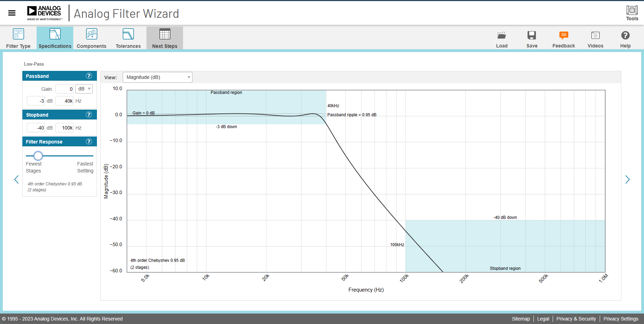Click the Fastest Settling end of slider
Viewport: 644px width, 324px height.
click(85, 167)
